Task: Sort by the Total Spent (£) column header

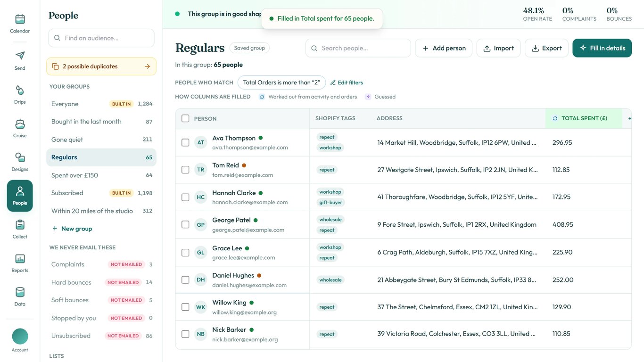Action: (584, 118)
